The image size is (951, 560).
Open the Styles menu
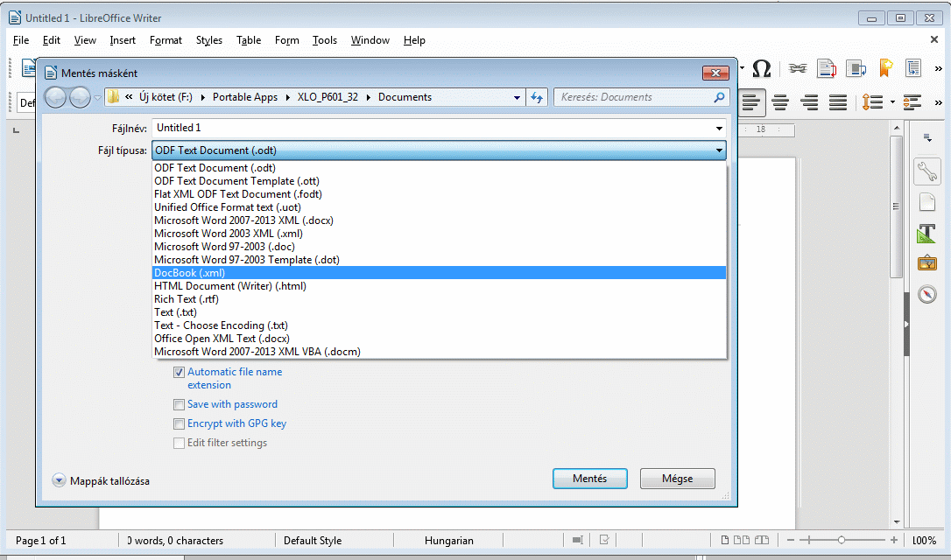pos(208,40)
